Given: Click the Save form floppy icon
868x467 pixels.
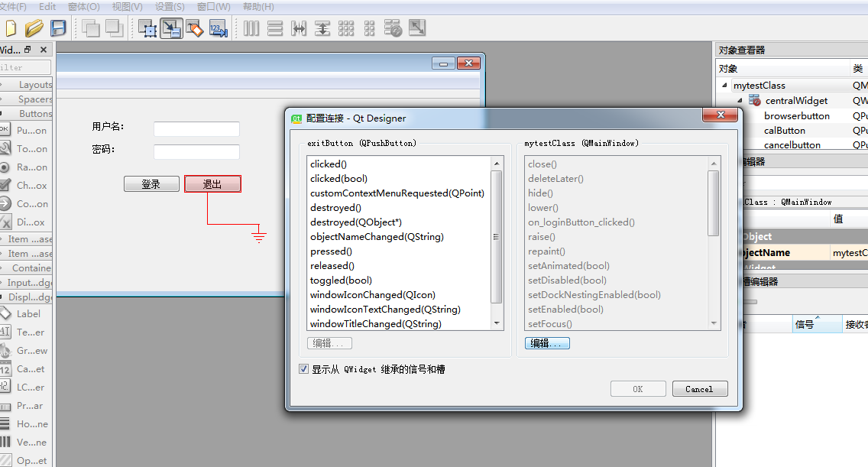Looking at the screenshot, I should coord(58,28).
